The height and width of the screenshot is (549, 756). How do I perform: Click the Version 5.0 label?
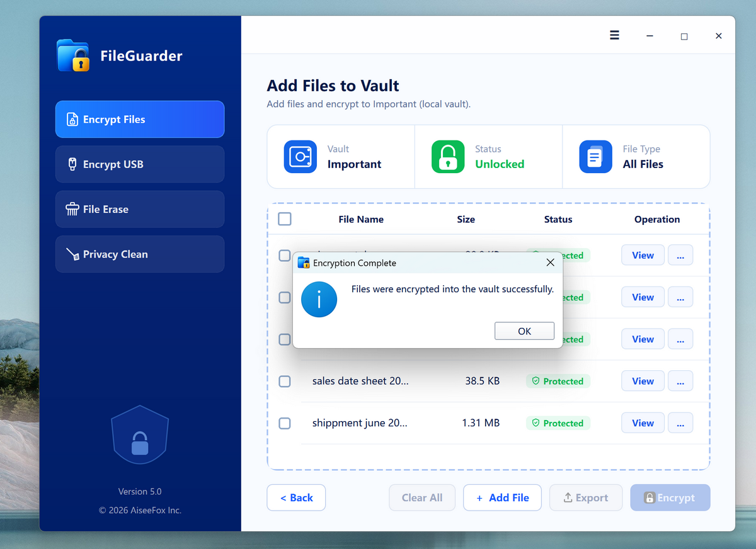(x=140, y=491)
